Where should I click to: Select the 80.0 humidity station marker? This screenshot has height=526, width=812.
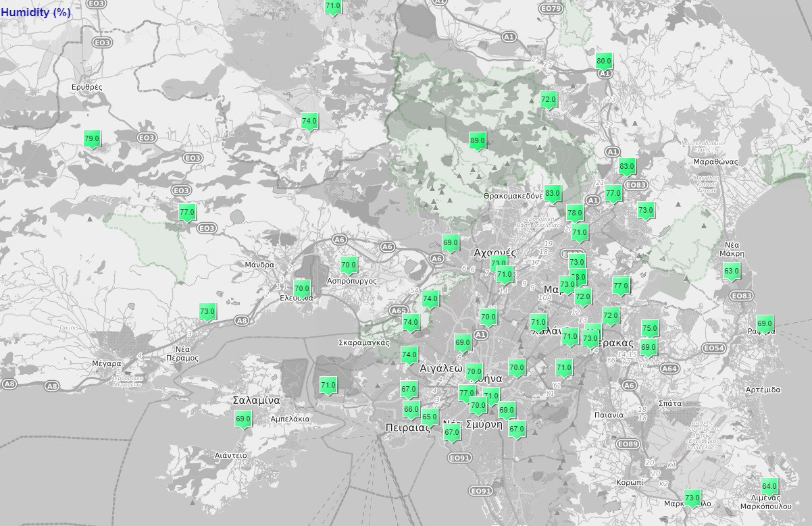pyautogui.click(x=604, y=61)
